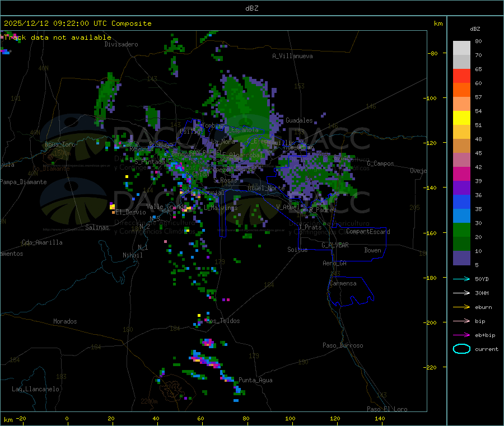504x426 pixels.
Task: Click the Paso_Barroso map label
Action: coord(343,345)
